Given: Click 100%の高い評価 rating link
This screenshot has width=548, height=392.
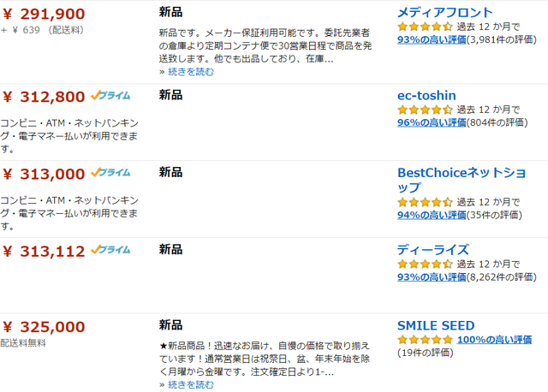Looking at the screenshot, I should (495, 339).
